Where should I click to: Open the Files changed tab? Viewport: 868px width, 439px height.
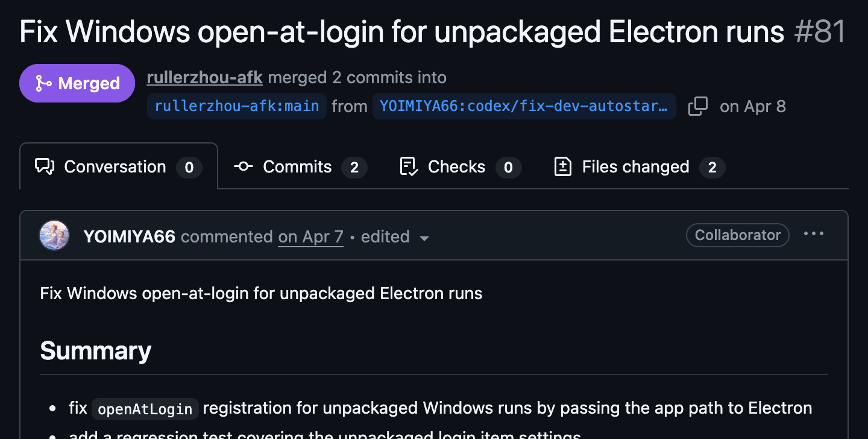coord(639,166)
